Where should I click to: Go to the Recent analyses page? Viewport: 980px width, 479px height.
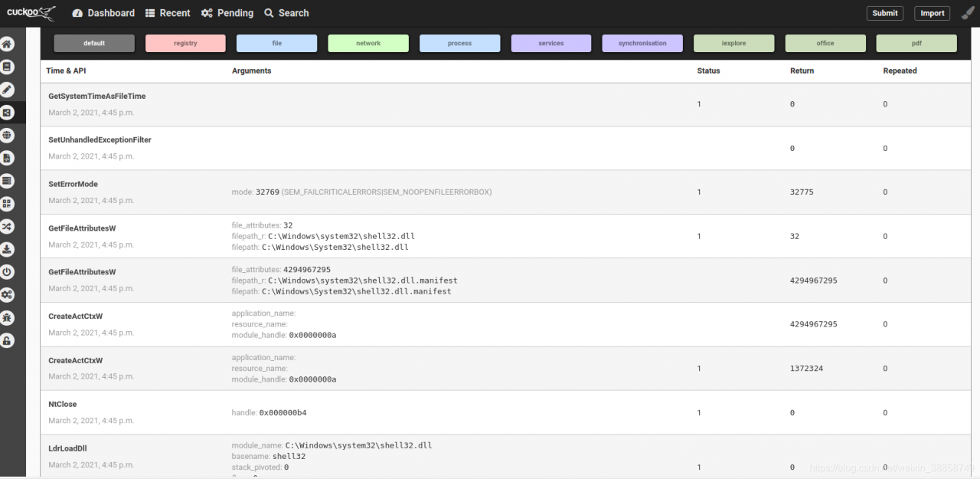pos(168,13)
